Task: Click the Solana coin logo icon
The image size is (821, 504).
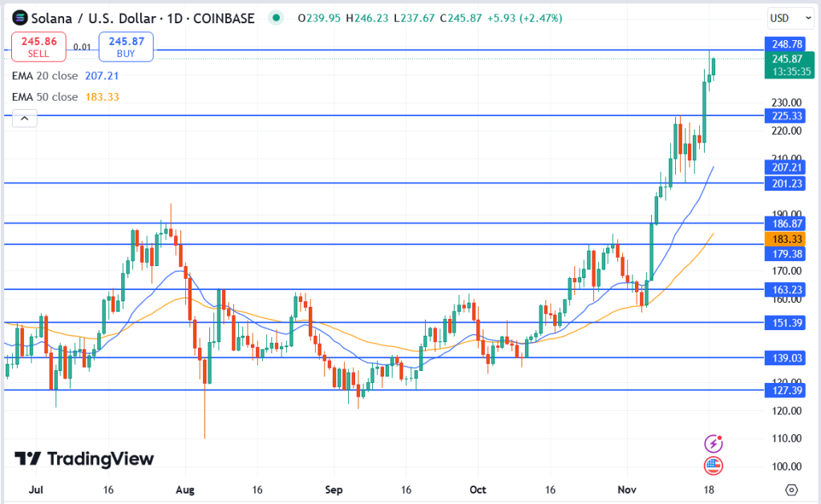Action: pyautogui.click(x=19, y=18)
